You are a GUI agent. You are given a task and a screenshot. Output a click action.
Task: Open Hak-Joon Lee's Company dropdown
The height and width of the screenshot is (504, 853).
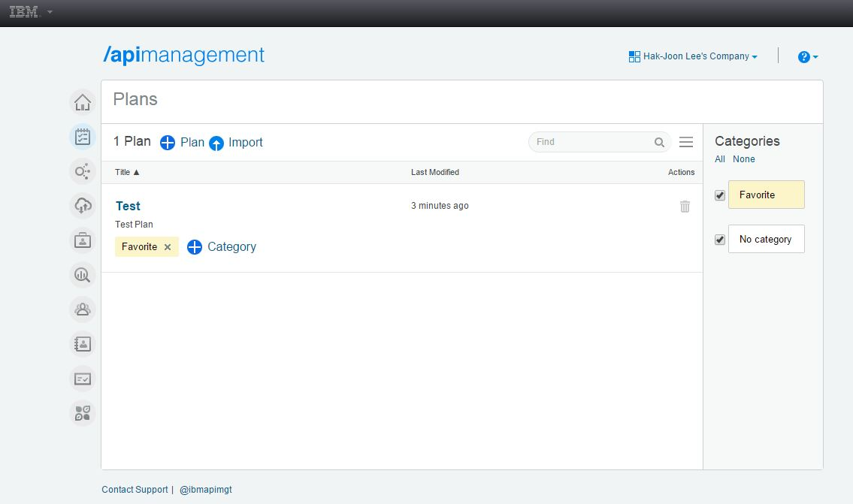point(700,56)
